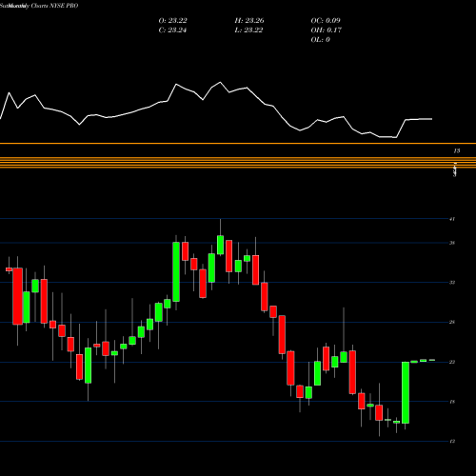Image resolution: width=476 pixels, height=476 pixels.
Task: Click the '18' price axis label
Action: pos(452,402)
